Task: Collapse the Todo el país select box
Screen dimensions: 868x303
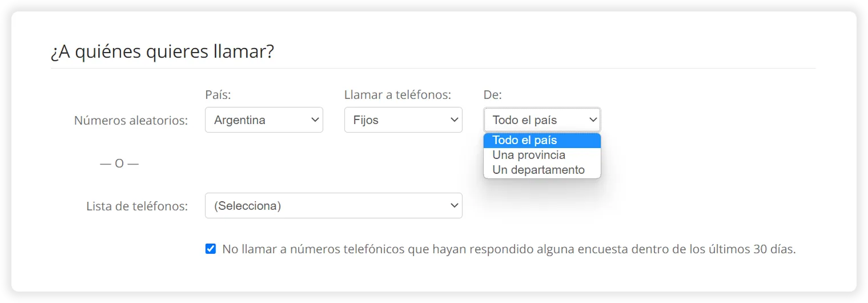Action: coord(536,120)
